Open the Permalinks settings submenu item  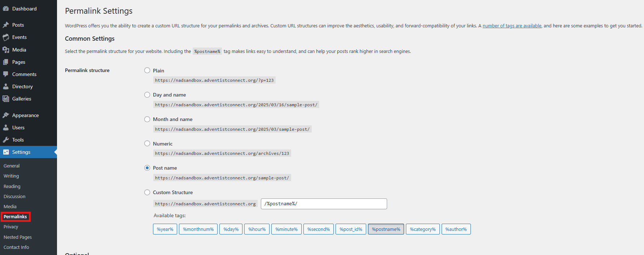coord(16,216)
